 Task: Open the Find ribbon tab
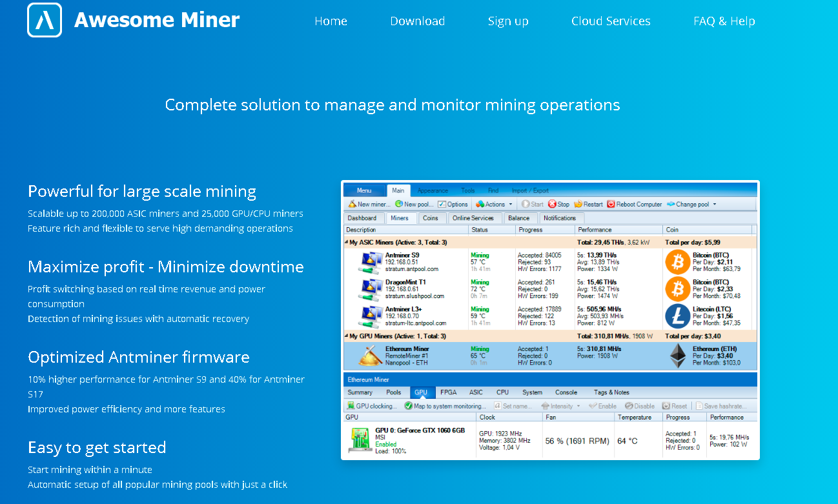(493, 190)
